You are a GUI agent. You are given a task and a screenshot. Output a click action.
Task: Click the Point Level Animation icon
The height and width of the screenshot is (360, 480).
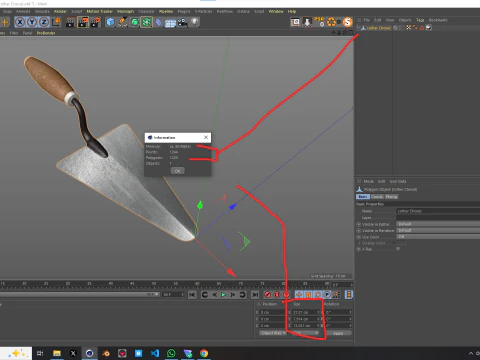point(336,295)
